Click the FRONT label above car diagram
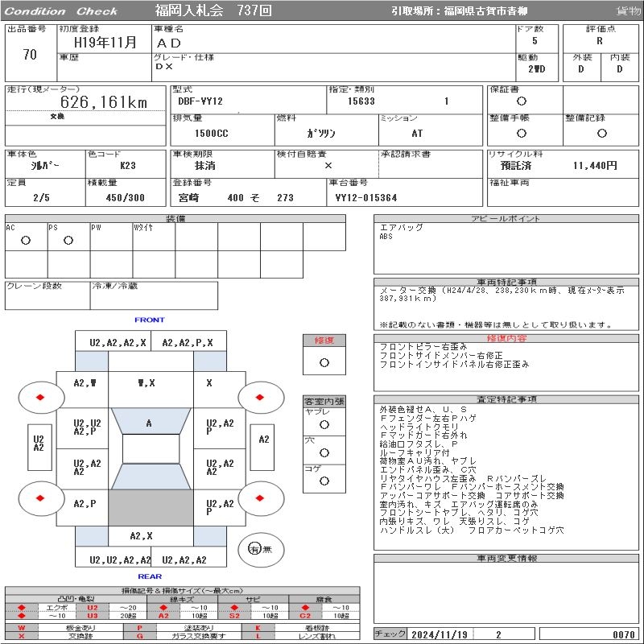This screenshot has width=644, height=644. coord(150,320)
